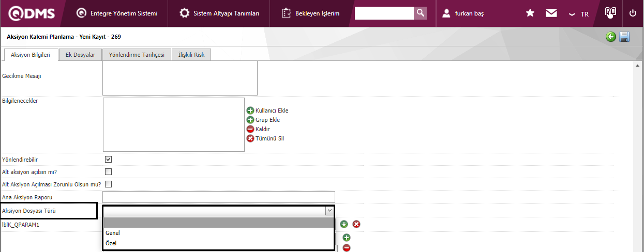The image size is (644, 252).
Task: Click the power logout icon
Action: pyautogui.click(x=633, y=13)
